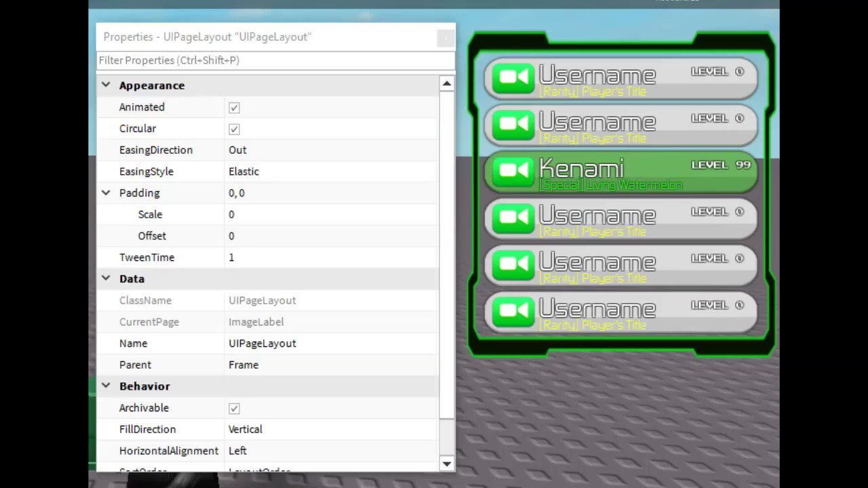This screenshot has width=868, height=488.
Task: Click the video camera icon beside Kenami
Action: 513,171
